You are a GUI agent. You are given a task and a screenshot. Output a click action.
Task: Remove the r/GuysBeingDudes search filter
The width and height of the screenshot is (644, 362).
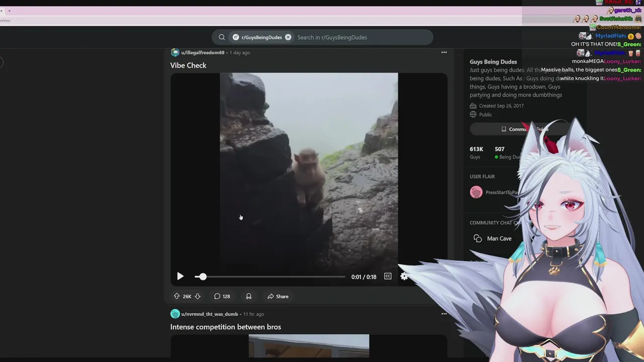[x=288, y=37]
